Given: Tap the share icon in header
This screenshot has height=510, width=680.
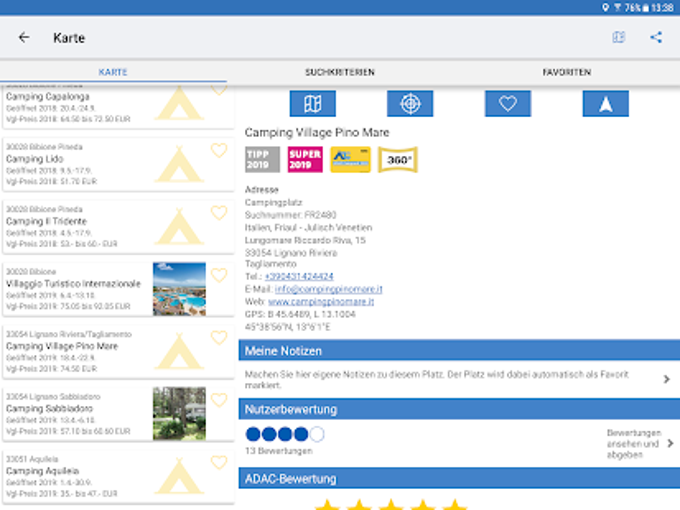Looking at the screenshot, I should (x=656, y=37).
